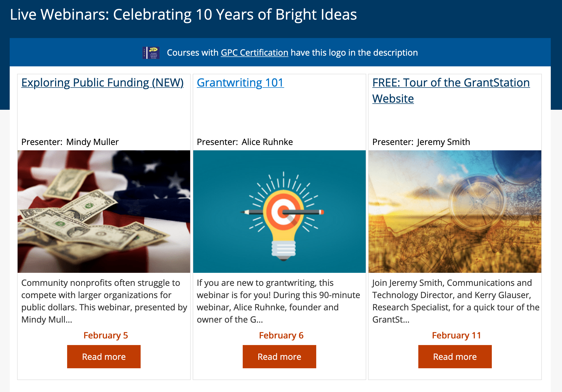
Task: Click the new to grantwriting description text
Action: pyautogui.click(x=278, y=301)
